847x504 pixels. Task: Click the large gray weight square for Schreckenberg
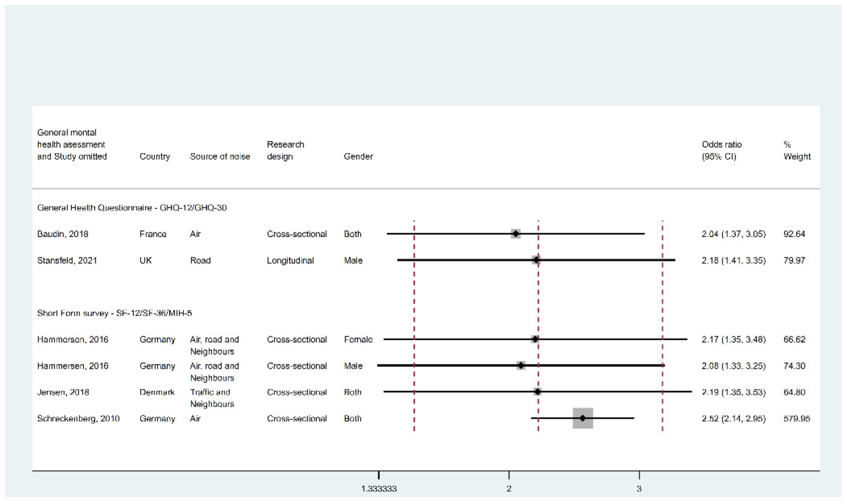pos(583,418)
